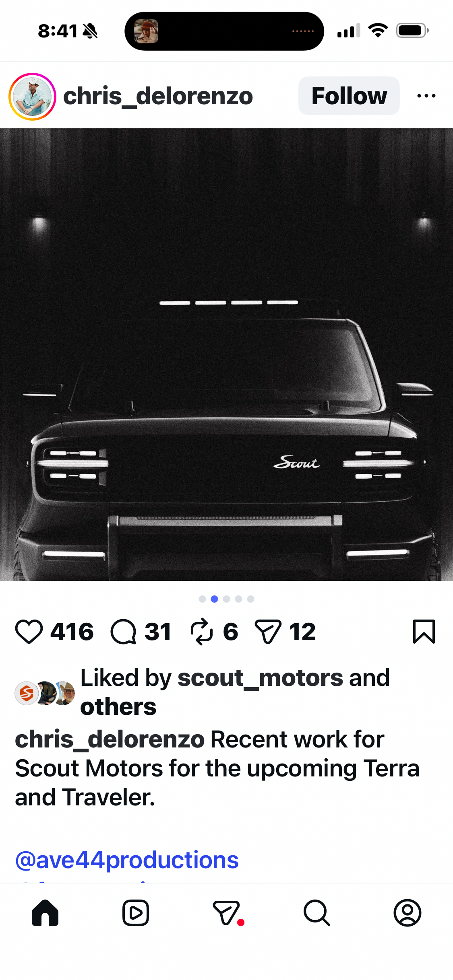The height and width of the screenshot is (980, 453).
Task: Open the Dynamic Island live activity thumbnail
Action: 146,31
